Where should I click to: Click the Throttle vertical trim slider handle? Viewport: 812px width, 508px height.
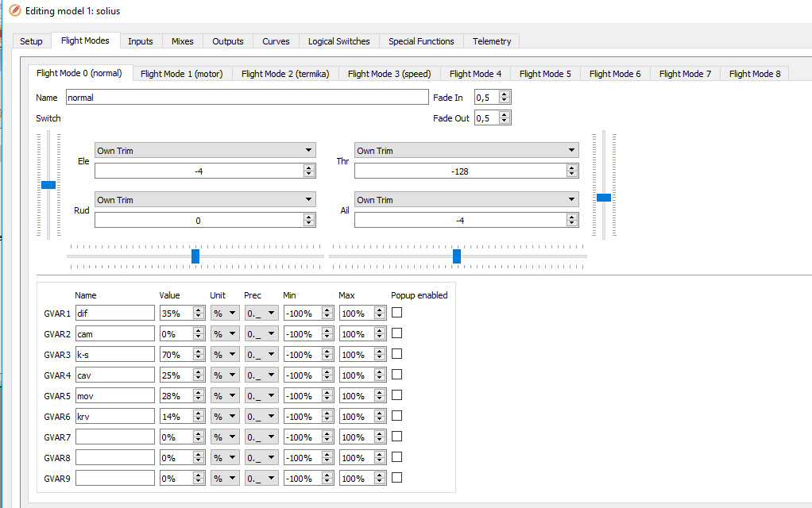[604, 197]
